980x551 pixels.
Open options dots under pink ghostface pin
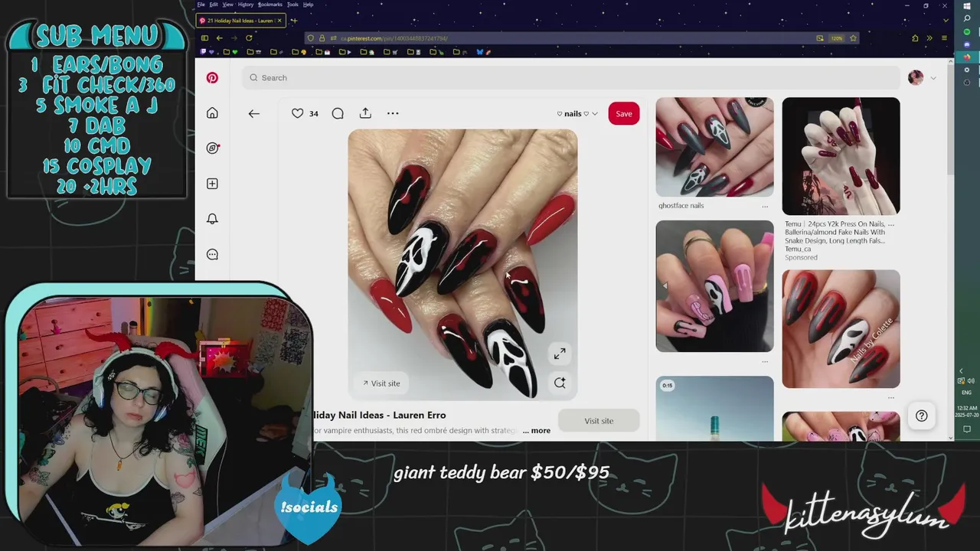click(765, 361)
